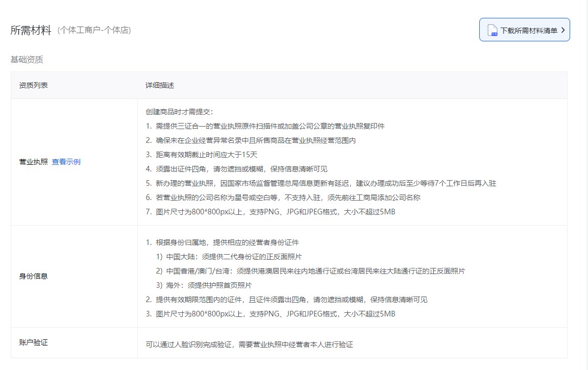Click the 下载所需材料清单 button text
Screen dimensions: 588x370
pos(528,31)
